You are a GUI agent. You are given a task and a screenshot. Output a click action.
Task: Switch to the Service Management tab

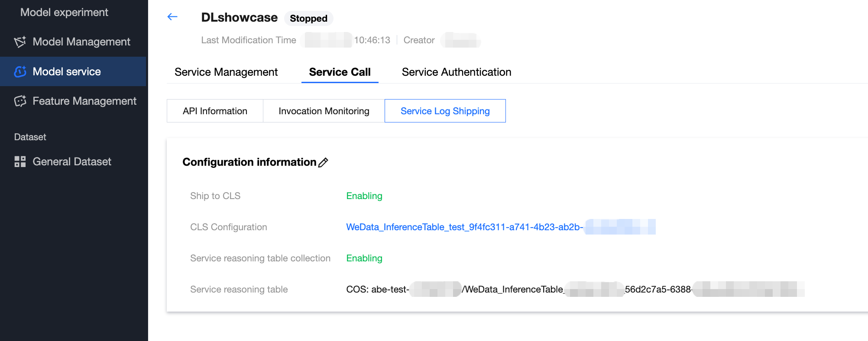[x=226, y=72]
